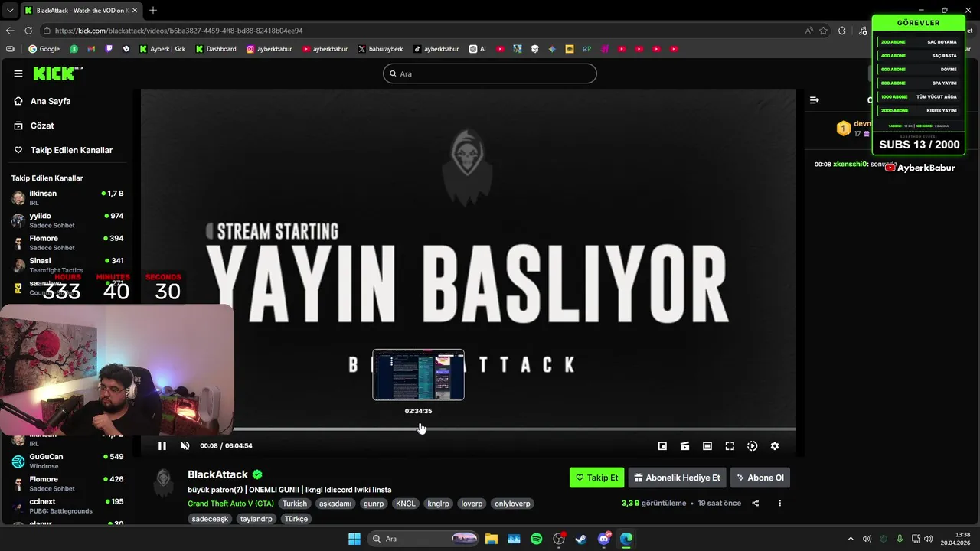The height and width of the screenshot is (551, 980).
Task: Open playback speed control
Action: coord(752,446)
